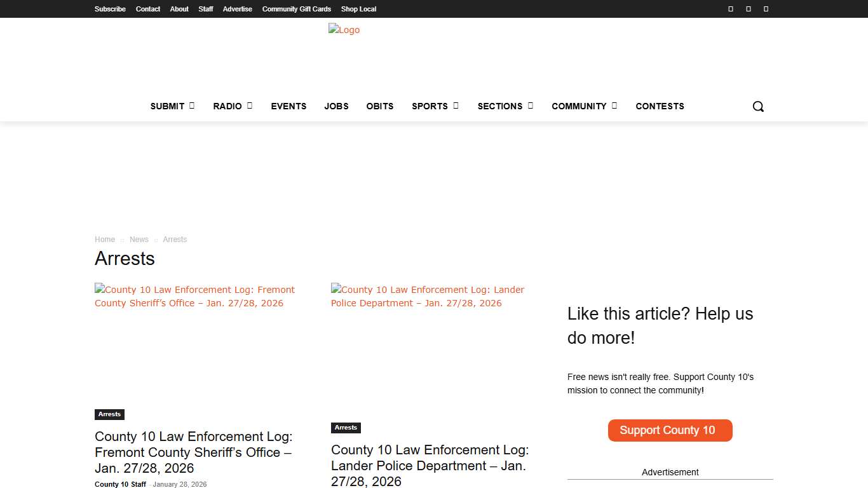Click the Arrests tag above Sheriff's Office article

click(109, 414)
